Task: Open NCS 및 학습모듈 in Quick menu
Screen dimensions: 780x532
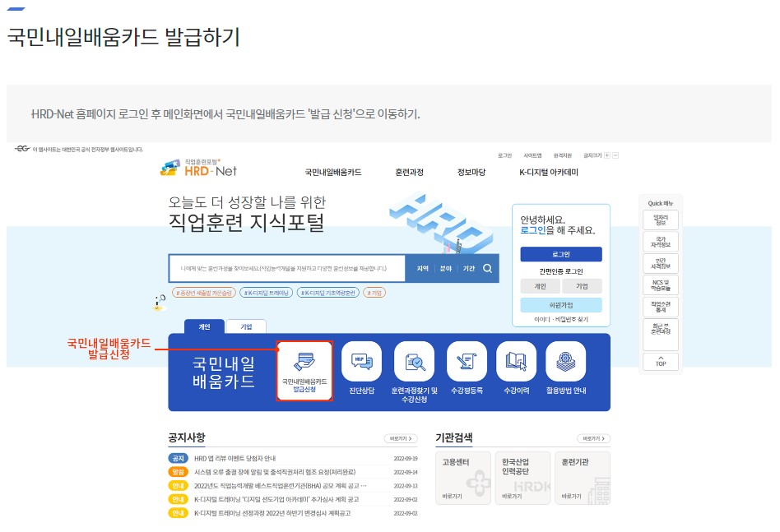Action: [x=661, y=285]
